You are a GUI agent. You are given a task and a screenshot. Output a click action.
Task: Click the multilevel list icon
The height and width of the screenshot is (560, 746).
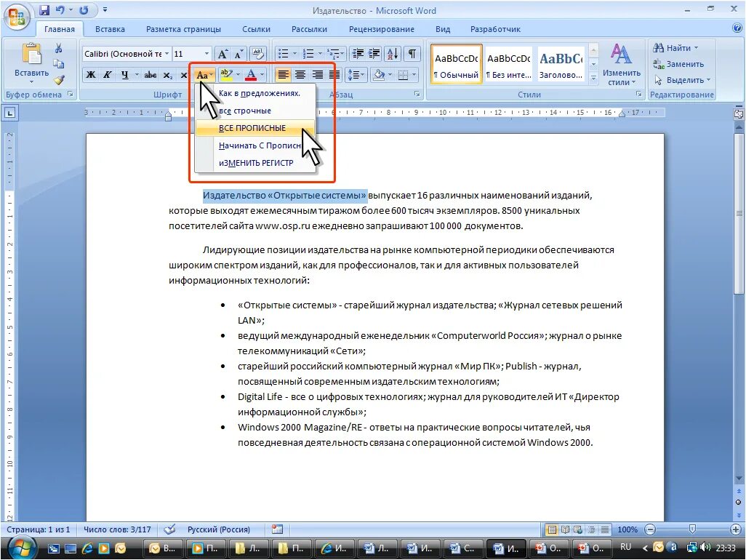[334, 53]
